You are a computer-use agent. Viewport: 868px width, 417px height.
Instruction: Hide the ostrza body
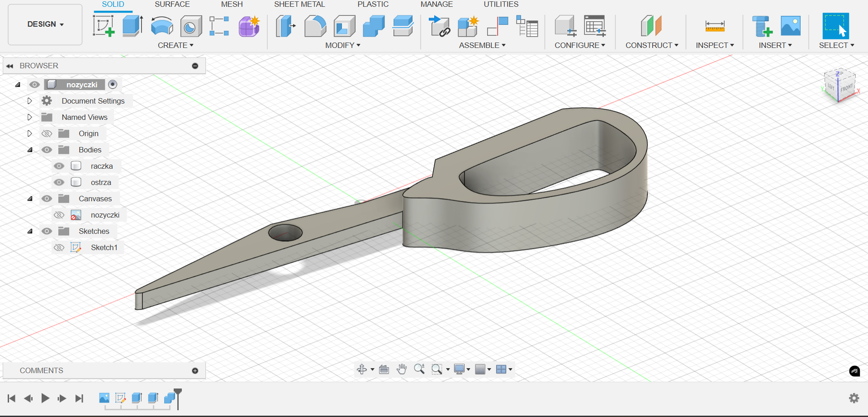click(x=59, y=182)
